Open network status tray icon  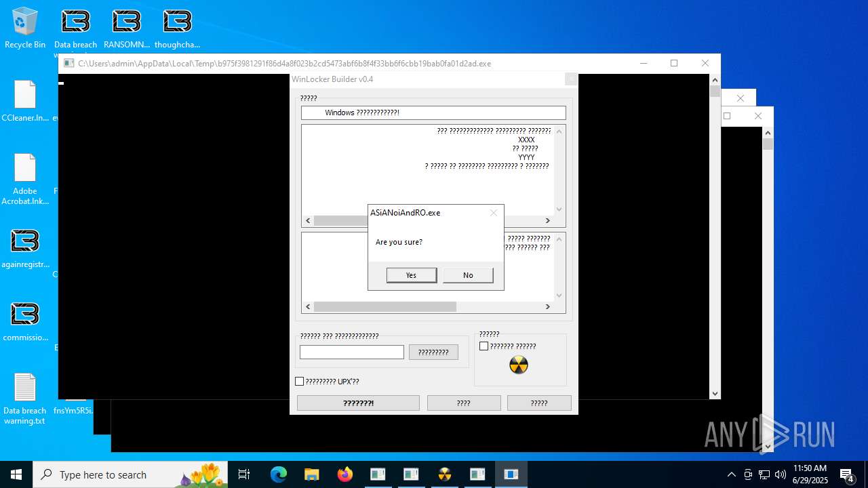point(764,474)
